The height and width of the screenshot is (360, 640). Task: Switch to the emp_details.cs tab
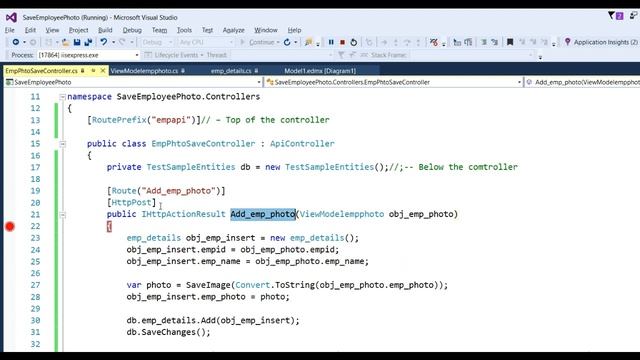[231, 71]
